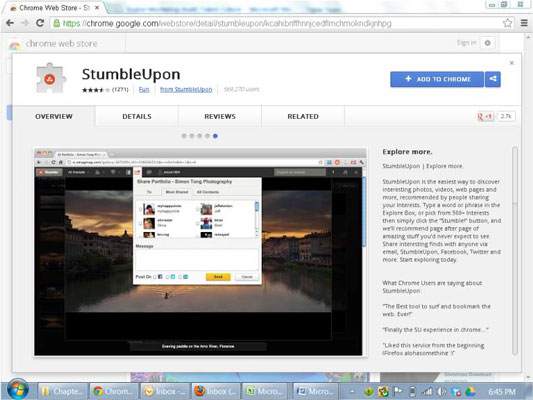
Task: Click the Google +1 button
Action: [485, 116]
